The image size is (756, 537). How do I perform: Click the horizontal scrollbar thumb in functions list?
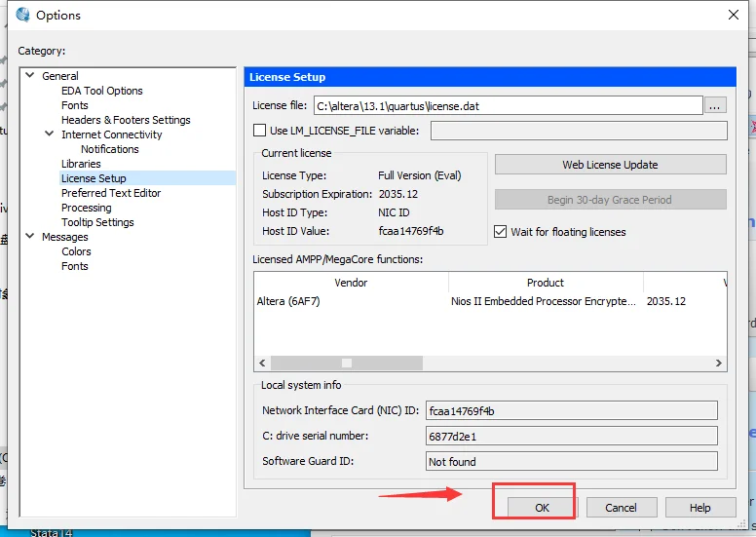pos(347,363)
